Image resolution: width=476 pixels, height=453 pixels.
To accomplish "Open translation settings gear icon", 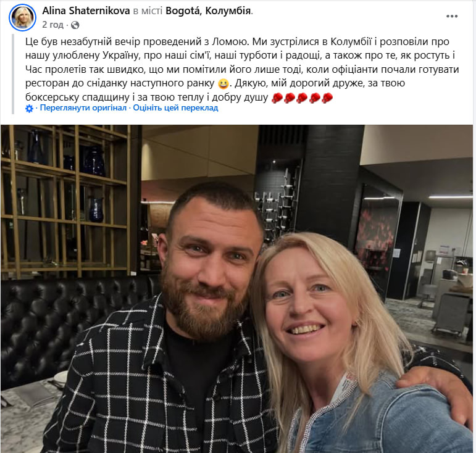I will pos(29,109).
